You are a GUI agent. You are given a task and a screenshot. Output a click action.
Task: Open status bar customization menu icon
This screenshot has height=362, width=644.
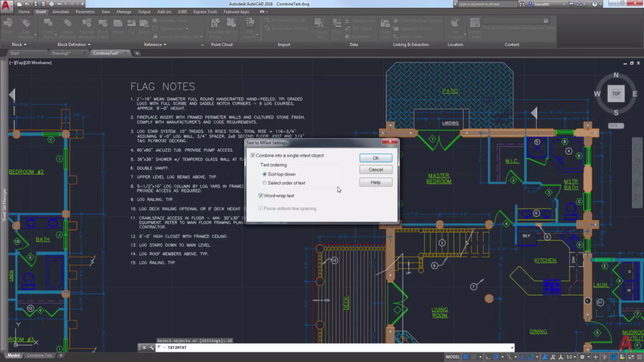click(639, 356)
